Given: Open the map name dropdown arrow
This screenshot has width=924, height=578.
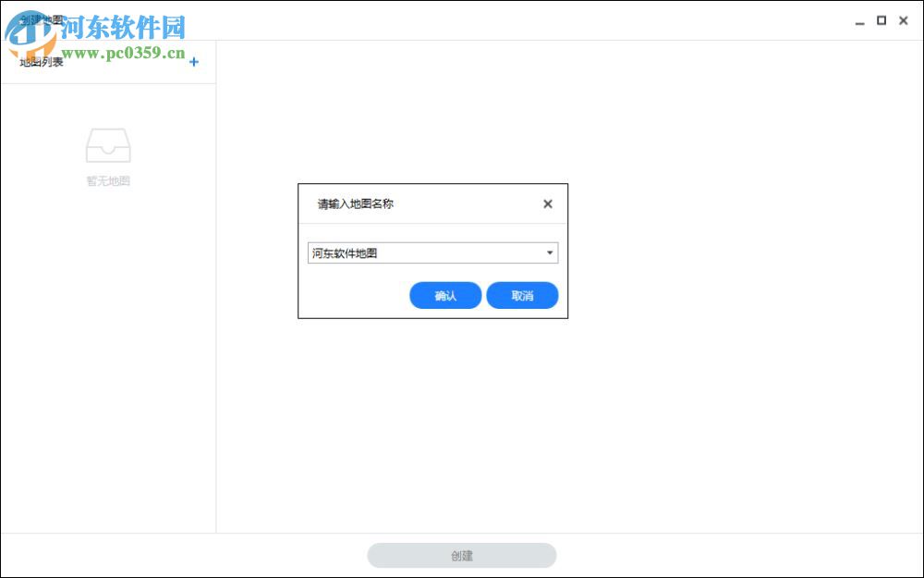Looking at the screenshot, I should tap(549, 252).
